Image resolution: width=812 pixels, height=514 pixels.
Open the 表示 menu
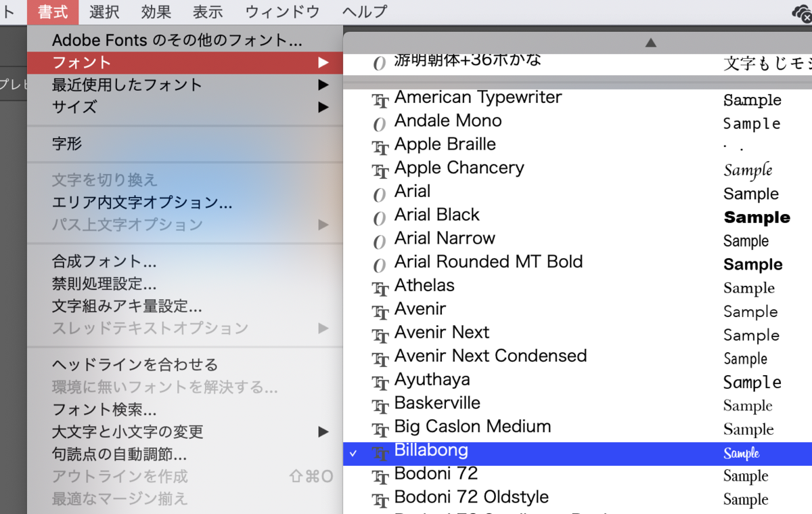pos(208,12)
